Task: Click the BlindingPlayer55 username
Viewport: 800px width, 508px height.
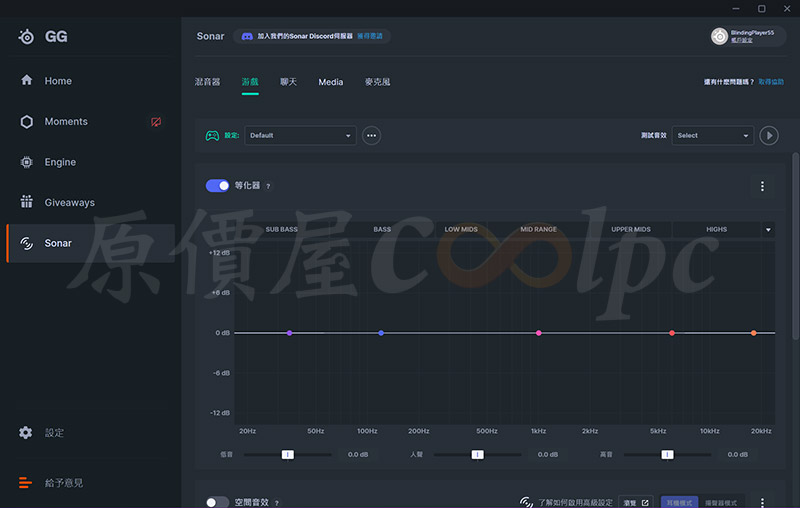Action: [753, 33]
